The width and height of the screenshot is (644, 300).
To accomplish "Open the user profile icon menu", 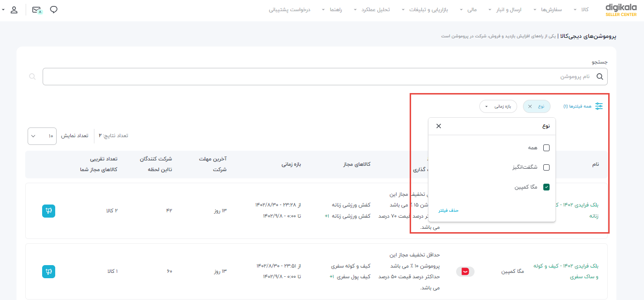I will 14,10.
